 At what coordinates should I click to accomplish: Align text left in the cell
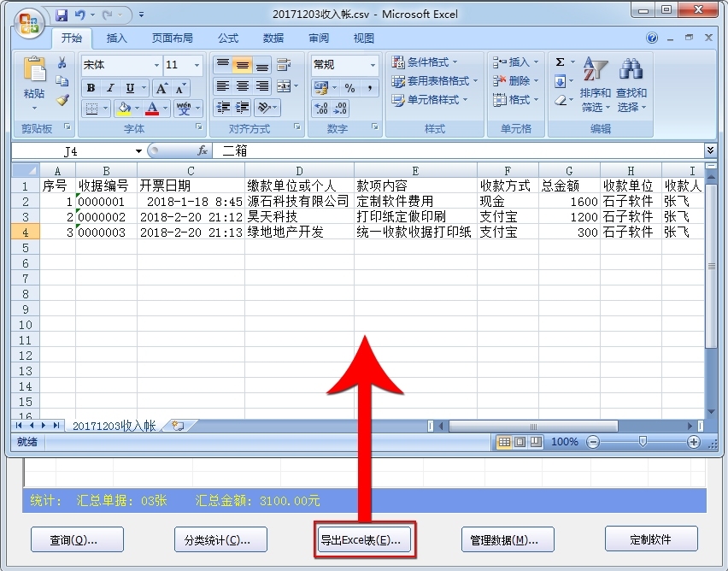point(223,86)
